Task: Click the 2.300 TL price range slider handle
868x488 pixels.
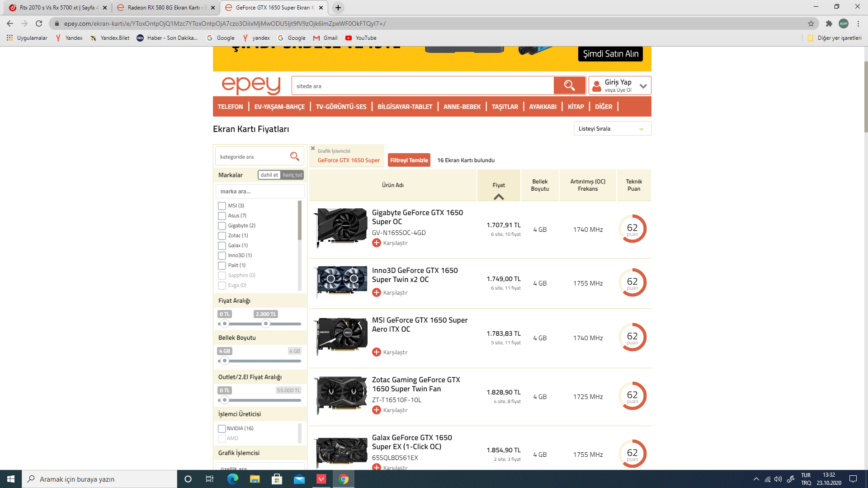Action: (x=266, y=324)
